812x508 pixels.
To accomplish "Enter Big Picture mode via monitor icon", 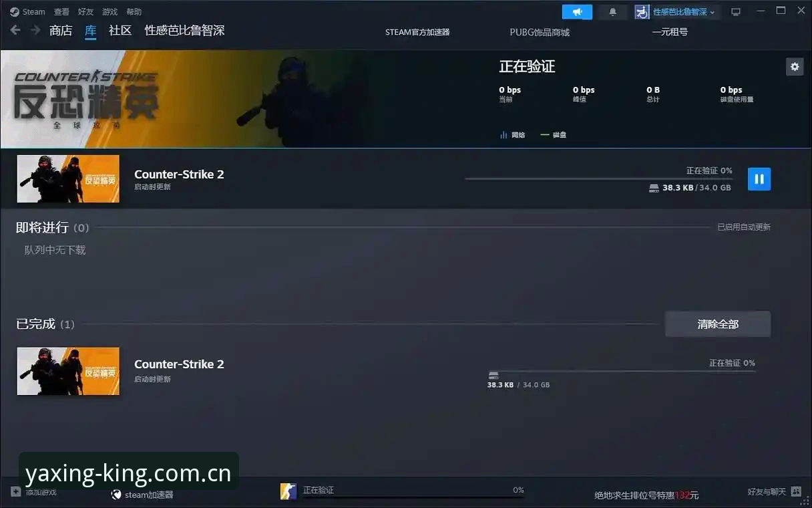I will [736, 12].
